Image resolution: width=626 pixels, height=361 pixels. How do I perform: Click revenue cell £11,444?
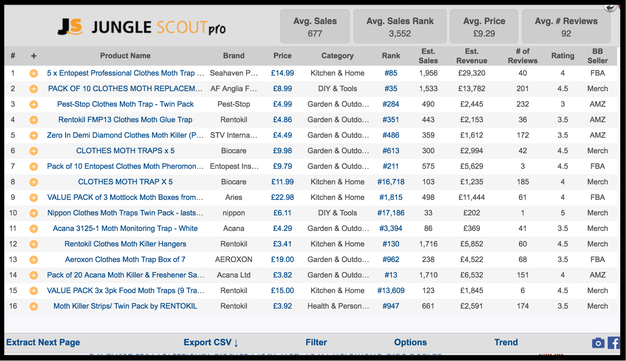[471, 197]
